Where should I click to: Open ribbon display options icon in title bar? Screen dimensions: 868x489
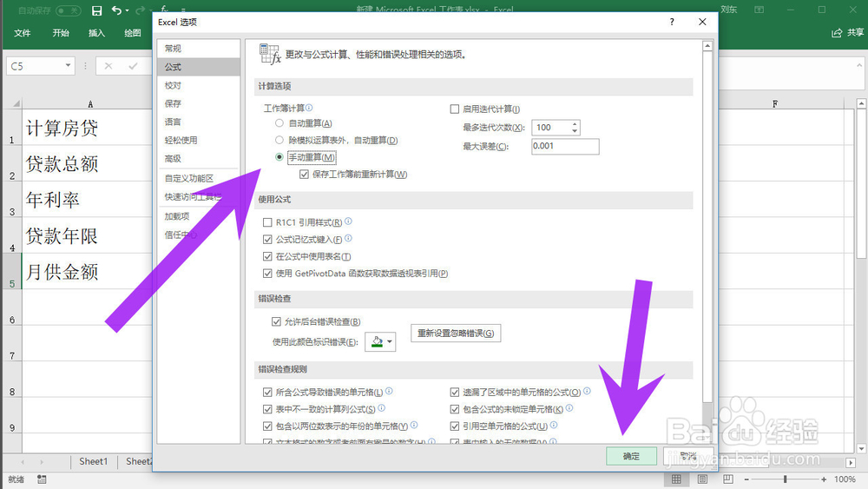(759, 10)
